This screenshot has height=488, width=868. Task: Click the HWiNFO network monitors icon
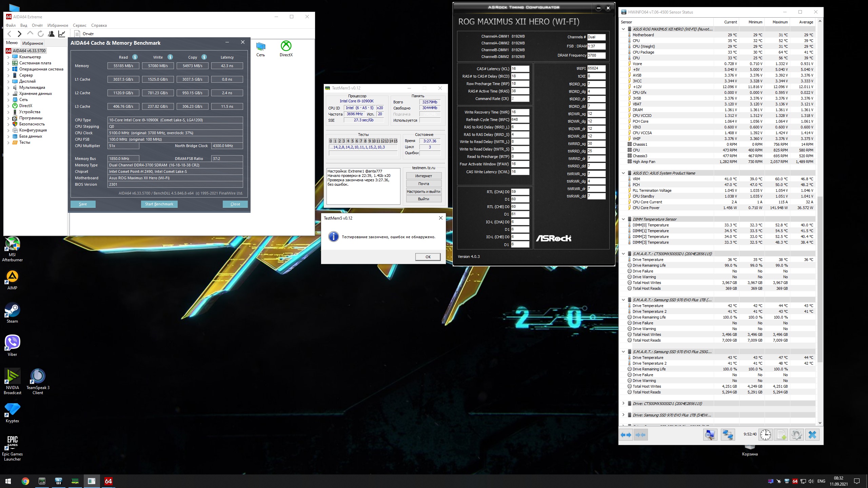[x=727, y=434]
